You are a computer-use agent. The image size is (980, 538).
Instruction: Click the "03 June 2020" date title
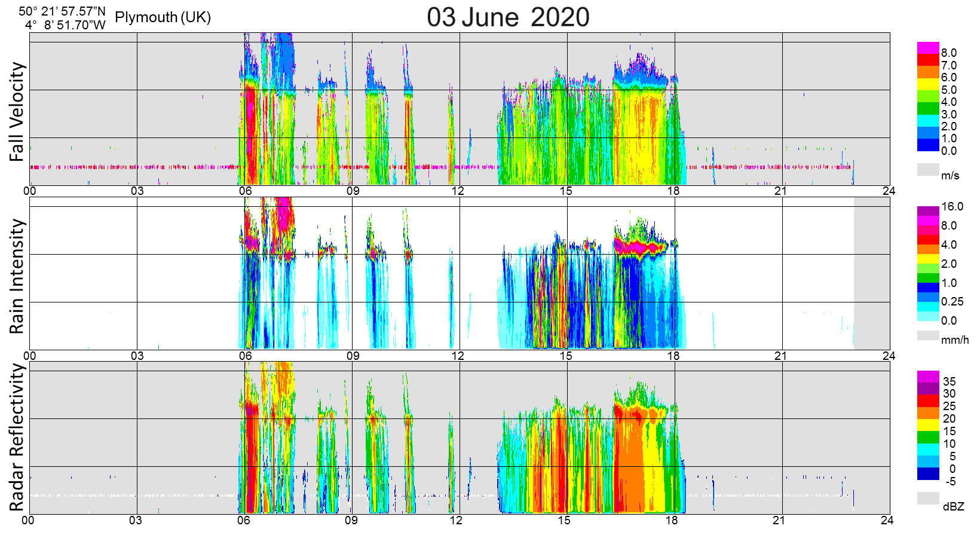coord(508,17)
